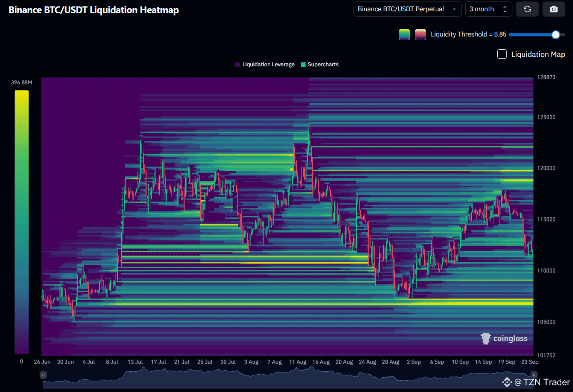
Task: Click the 396.88M scale maximum value
Action: coord(22,82)
